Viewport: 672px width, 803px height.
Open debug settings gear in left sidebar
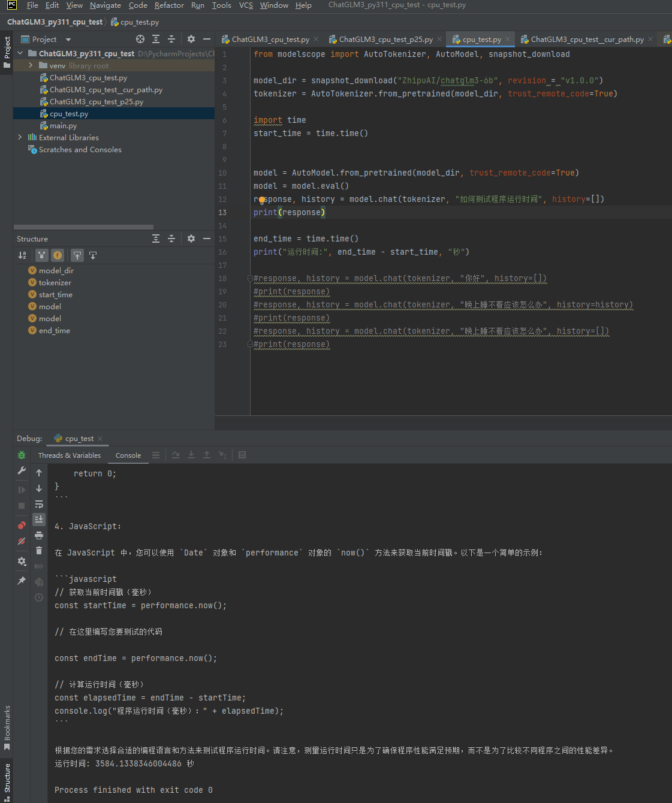click(x=22, y=562)
